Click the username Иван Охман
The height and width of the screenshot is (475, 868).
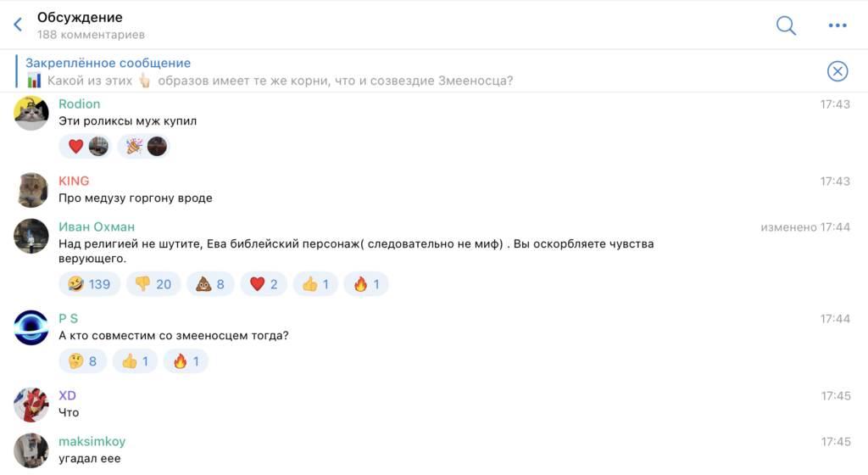97,226
